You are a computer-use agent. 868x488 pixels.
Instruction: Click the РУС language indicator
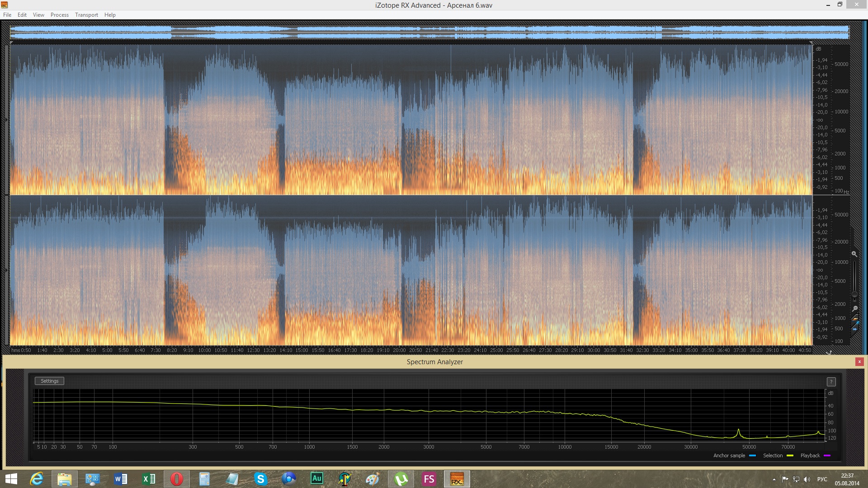pyautogui.click(x=822, y=479)
